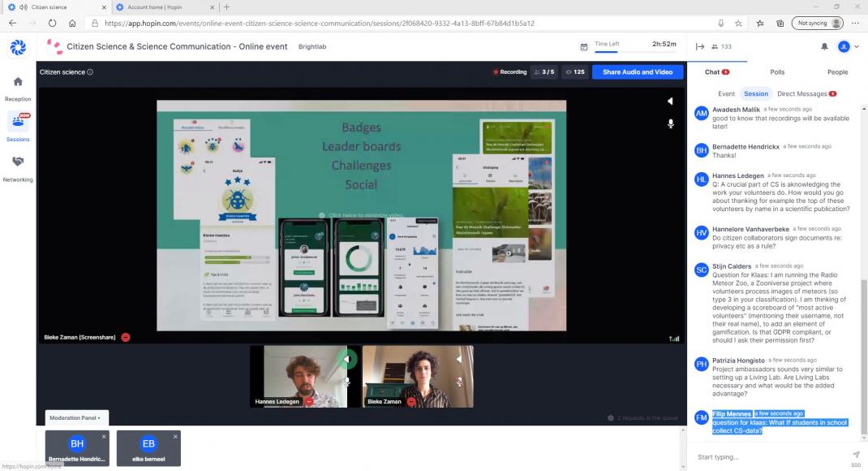868x471 pixels.
Task: Click the browser back arrow
Action: [x=13, y=24]
